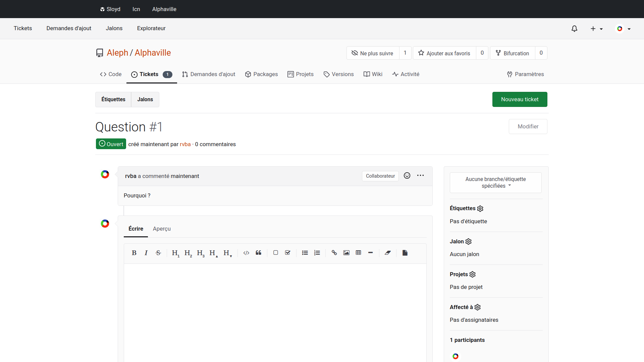Click the Bold formatting icon

(x=134, y=253)
